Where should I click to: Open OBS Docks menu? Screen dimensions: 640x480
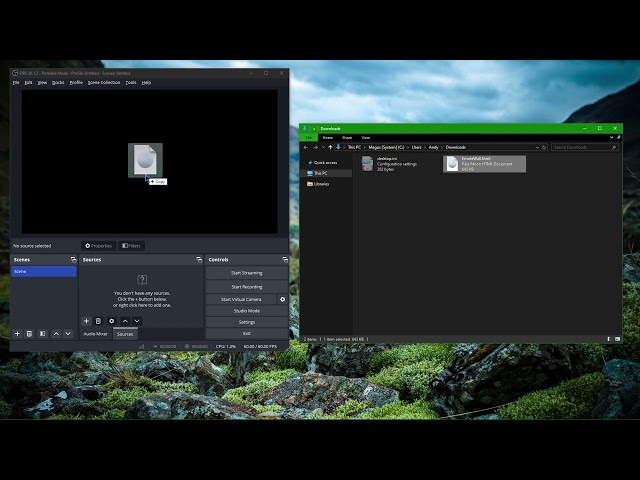(58, 82)
